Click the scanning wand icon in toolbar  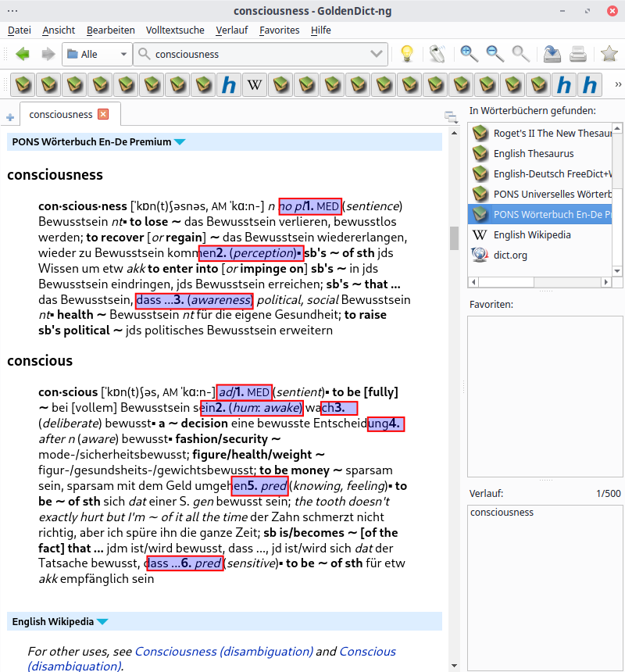click(x=437, y=54)
